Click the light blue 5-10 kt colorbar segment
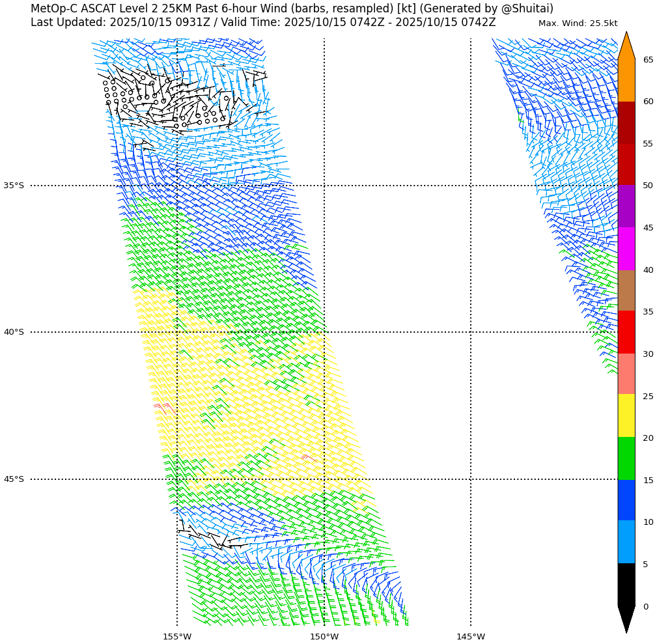Image resolution: width=657 pixels, height=644 pixels. click(x=626, y=542)
